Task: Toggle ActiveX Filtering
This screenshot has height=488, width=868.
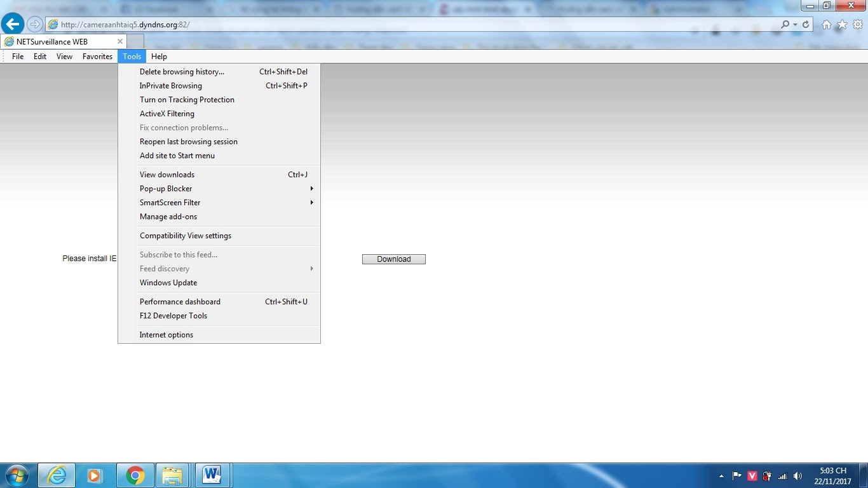Action: coord(219,114)
